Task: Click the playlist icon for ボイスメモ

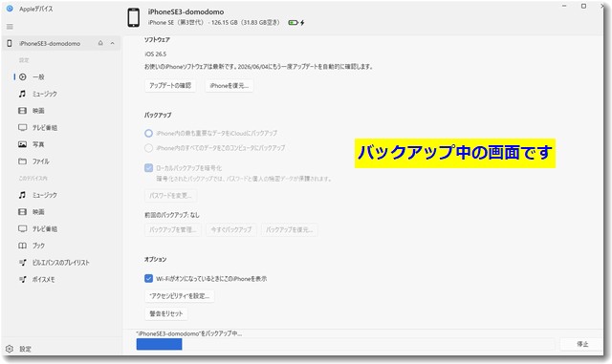Action: [x=23, y=279]
